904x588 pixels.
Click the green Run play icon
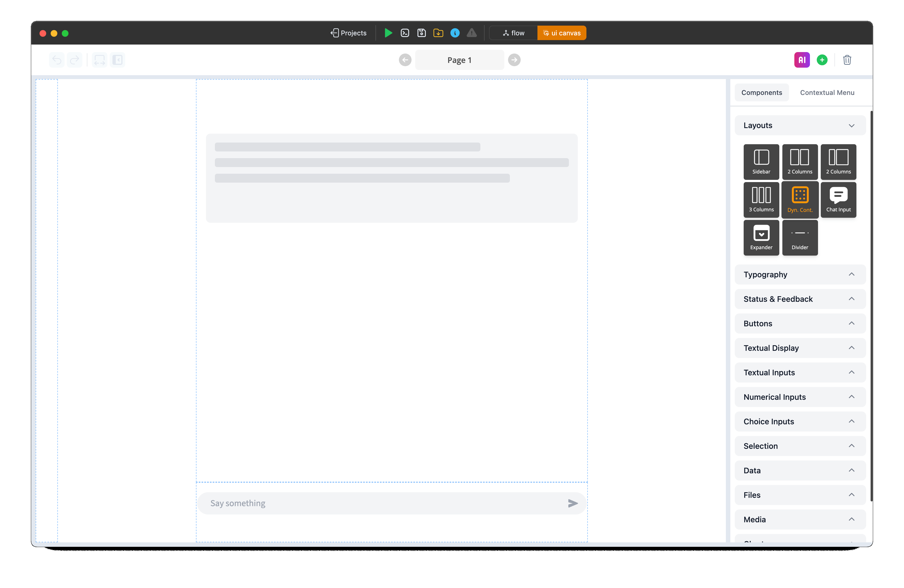pos(388,33)
